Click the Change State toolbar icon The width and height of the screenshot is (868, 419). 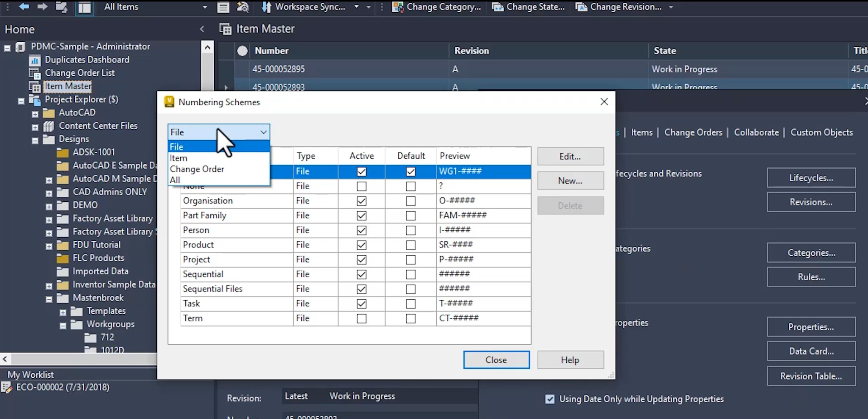coord(497,7)
